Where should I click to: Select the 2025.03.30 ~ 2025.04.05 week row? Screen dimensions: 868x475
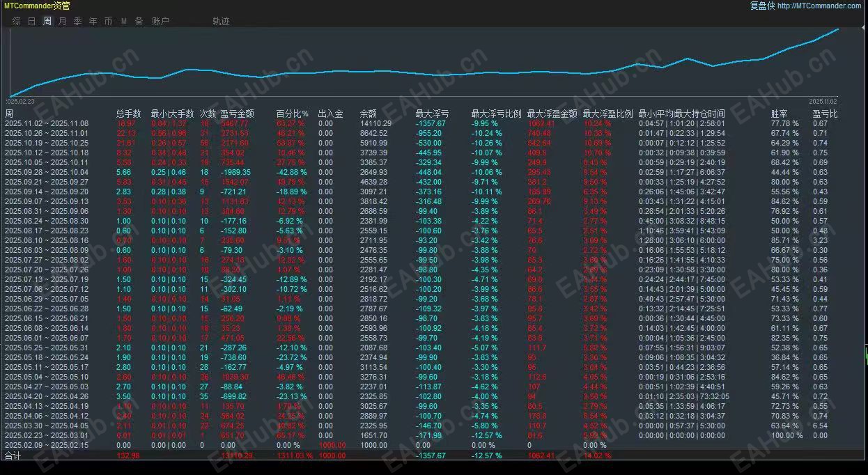point(434,426)
